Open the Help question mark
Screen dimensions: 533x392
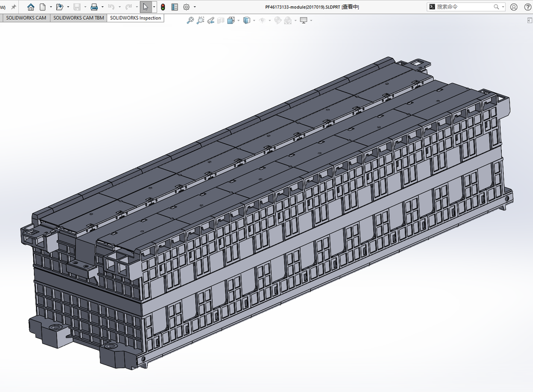528,7
